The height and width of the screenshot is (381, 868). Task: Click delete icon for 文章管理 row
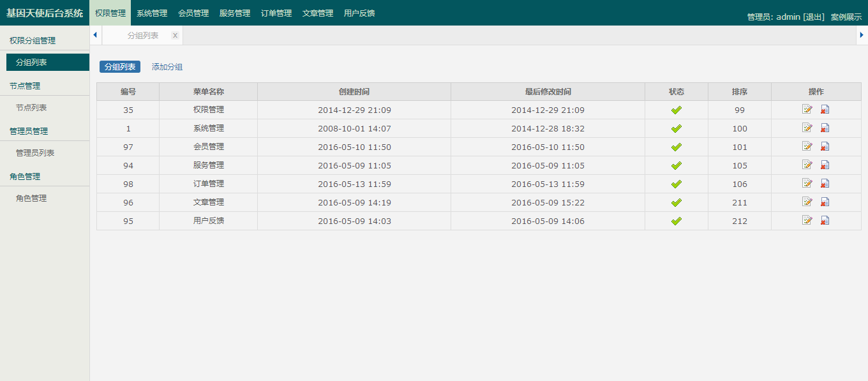click(x=825, y=202)
